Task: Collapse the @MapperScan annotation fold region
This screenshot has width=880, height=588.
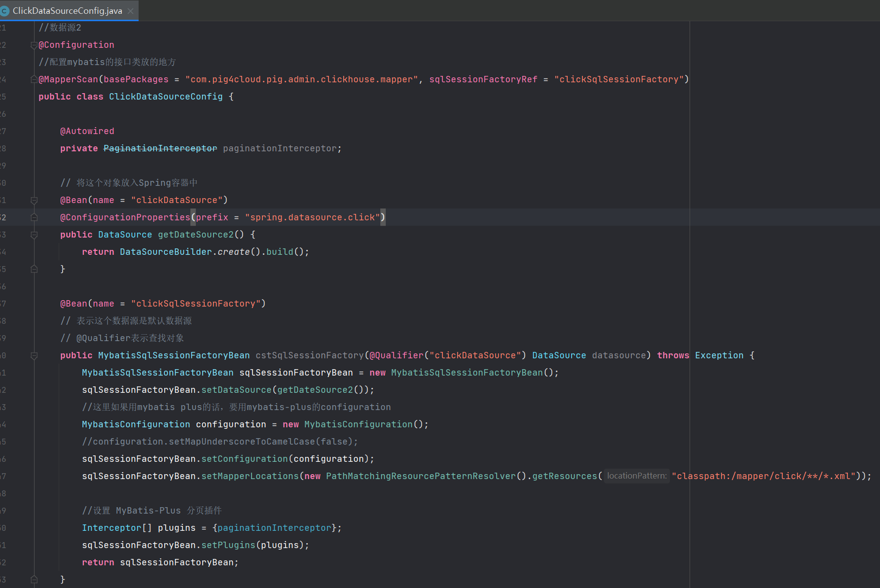Action: (34, 79)
